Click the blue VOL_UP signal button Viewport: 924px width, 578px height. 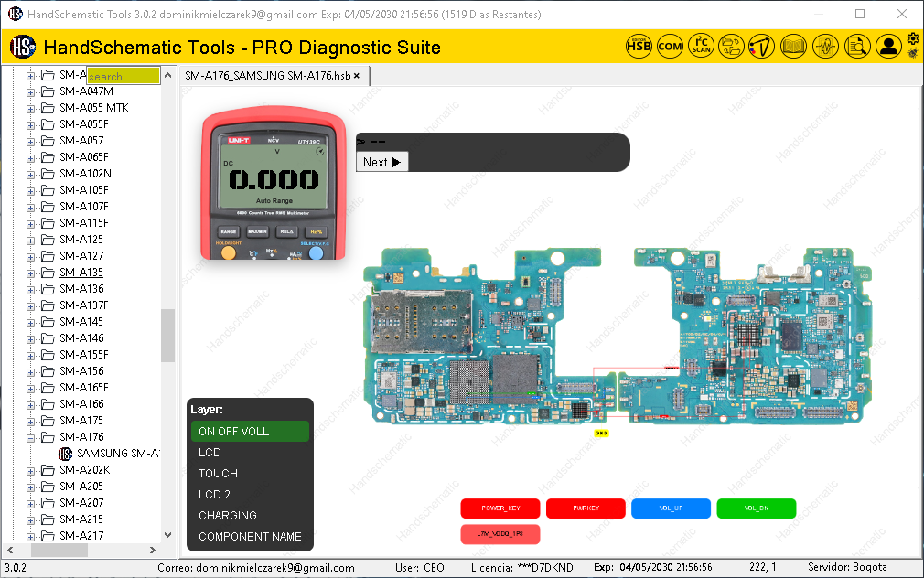[x=671, y=508]
